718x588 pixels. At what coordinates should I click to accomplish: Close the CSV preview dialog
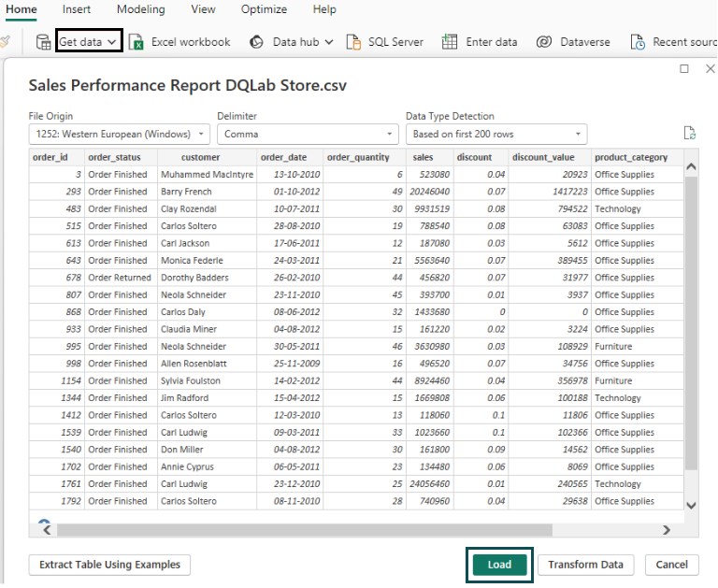(x=711, y=68)
